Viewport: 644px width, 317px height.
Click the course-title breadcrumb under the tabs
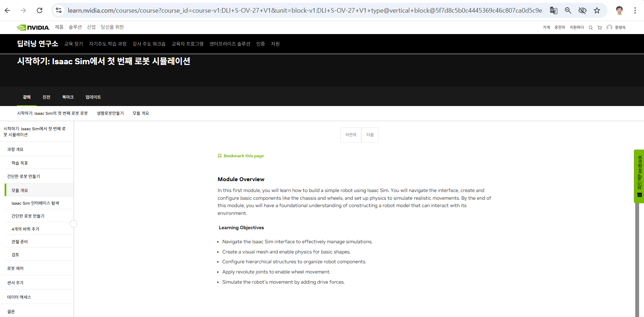(52, 113)
